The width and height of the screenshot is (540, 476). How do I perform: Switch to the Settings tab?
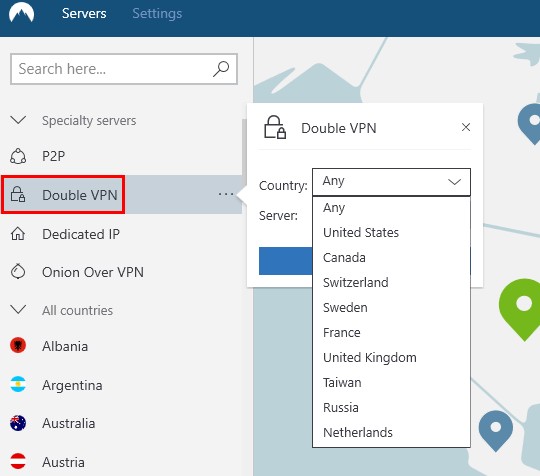click(157, 13)
